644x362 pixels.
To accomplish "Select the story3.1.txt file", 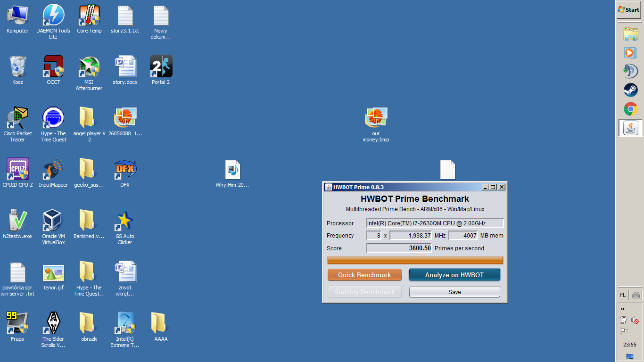I will (x=125, y=20).
